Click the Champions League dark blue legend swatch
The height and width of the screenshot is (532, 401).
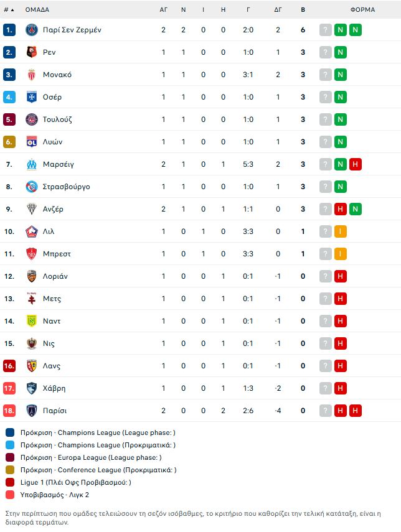10,432
